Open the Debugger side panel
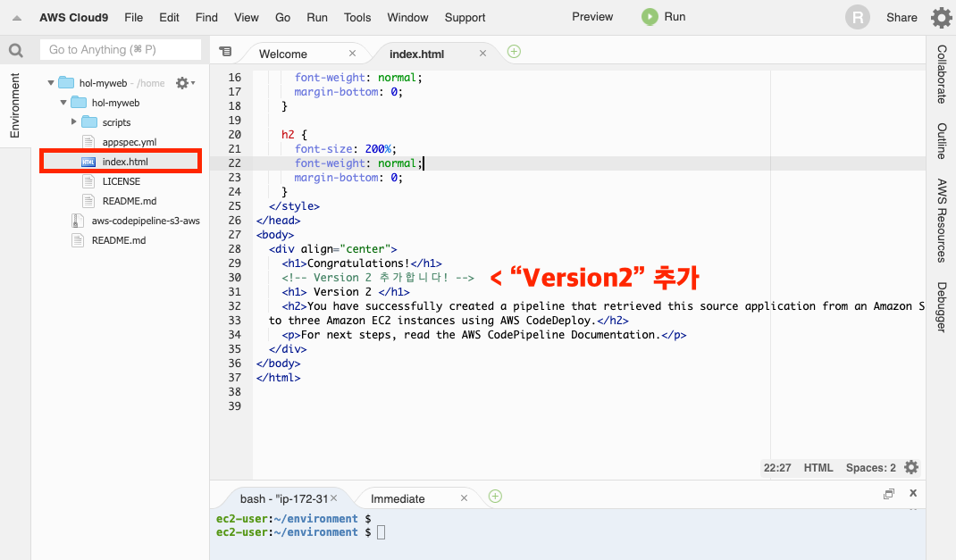This screenshot has width=956, height=560. coord(942,307)
